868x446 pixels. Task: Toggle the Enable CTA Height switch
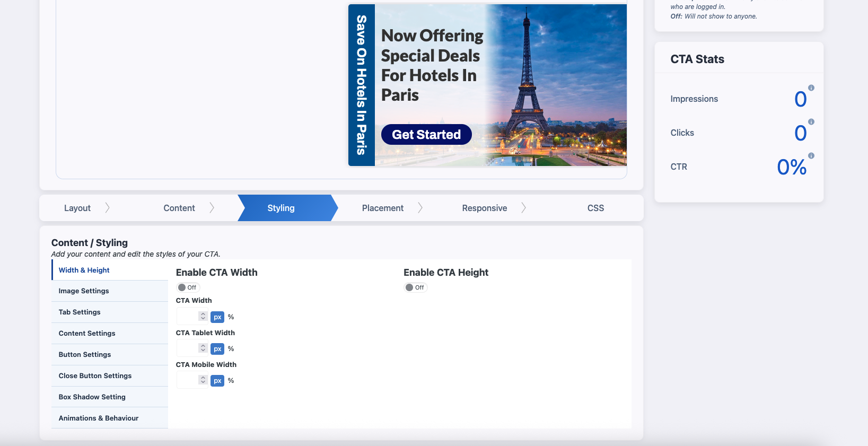pyautogui.click(x=416, y=287)
